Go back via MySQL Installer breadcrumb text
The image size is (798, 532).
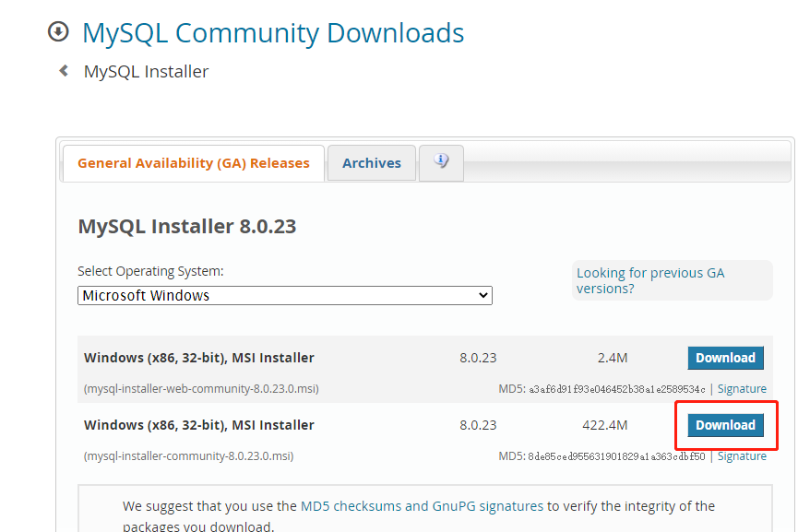[146, 72]
